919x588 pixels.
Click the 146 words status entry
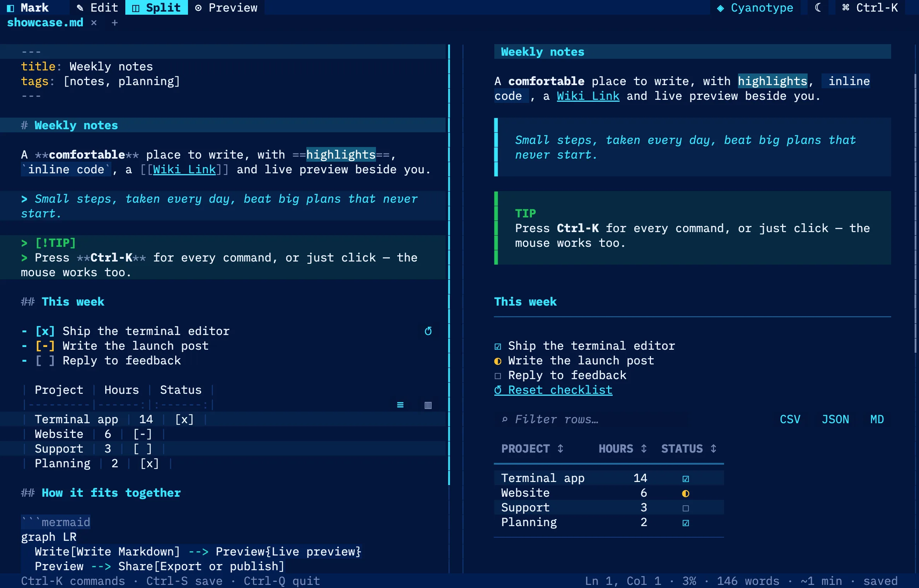point(748,581)
